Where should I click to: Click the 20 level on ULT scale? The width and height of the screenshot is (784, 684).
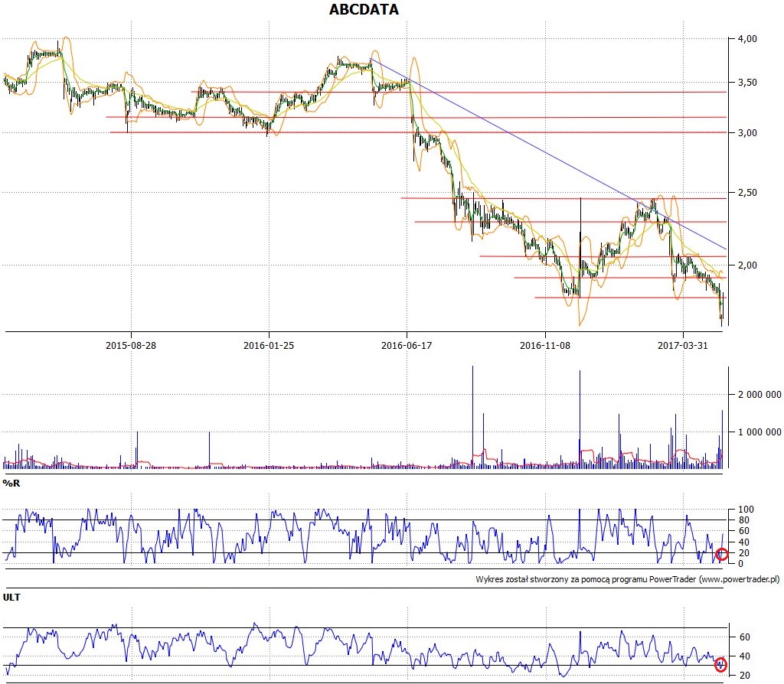point(745,676)
